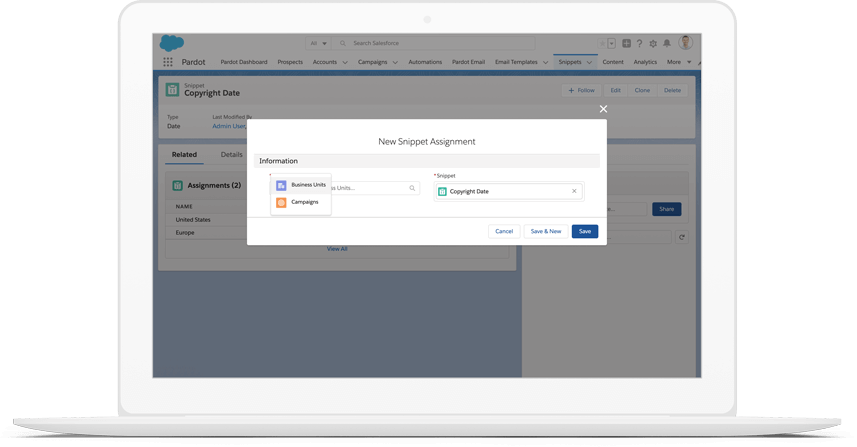Remove Copyright Date from Snippet field
The image size is (857, 447).
tap(574, 191)
